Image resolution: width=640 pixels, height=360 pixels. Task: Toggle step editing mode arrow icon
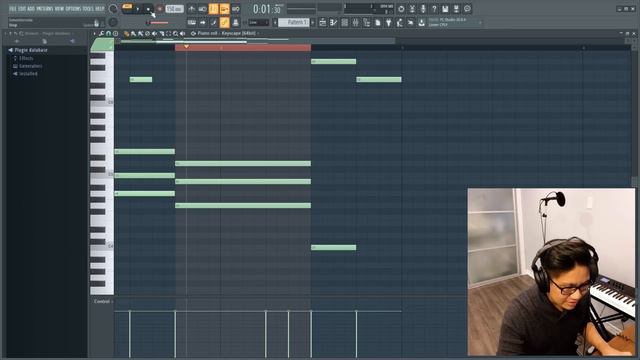202,22
